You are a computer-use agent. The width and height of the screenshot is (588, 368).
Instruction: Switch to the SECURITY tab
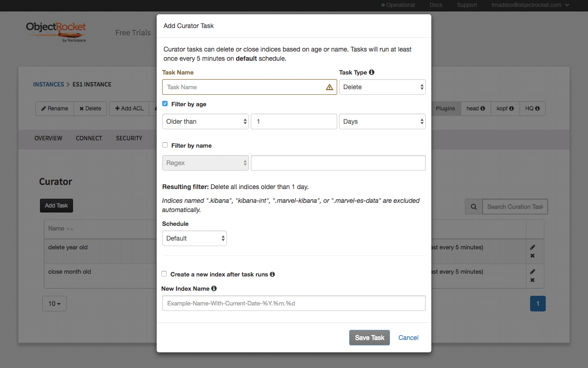(129, 138)
